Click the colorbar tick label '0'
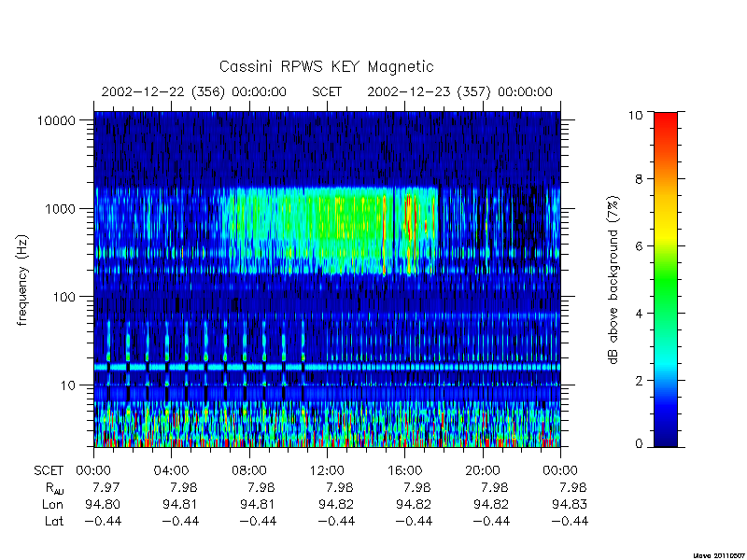Viewport: 747px width, 560px height. [639, 444]
